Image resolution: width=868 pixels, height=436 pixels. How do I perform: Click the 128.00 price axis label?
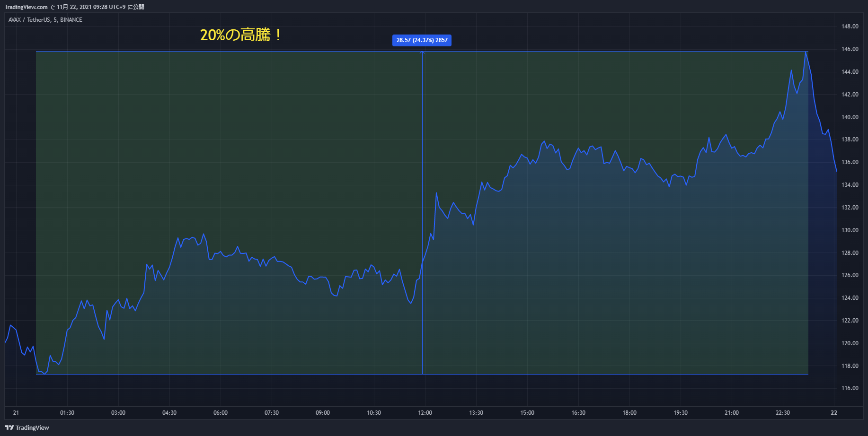click(x=850, y=253)
